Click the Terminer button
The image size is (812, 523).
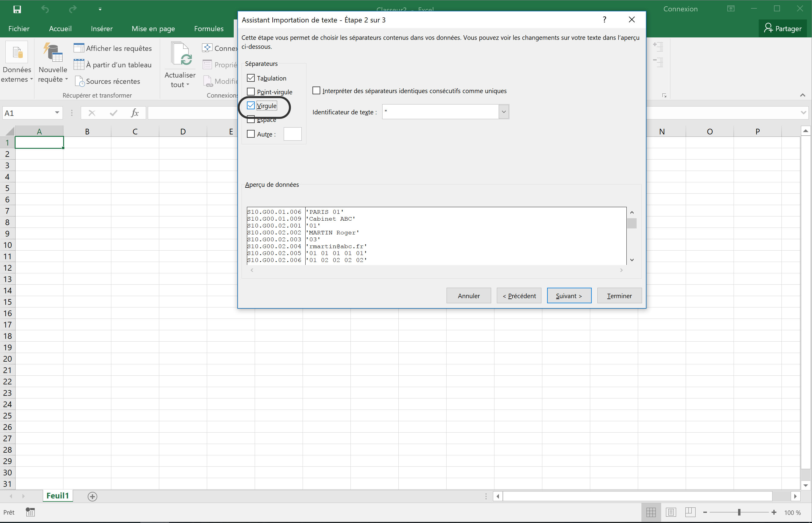(619, 296)
